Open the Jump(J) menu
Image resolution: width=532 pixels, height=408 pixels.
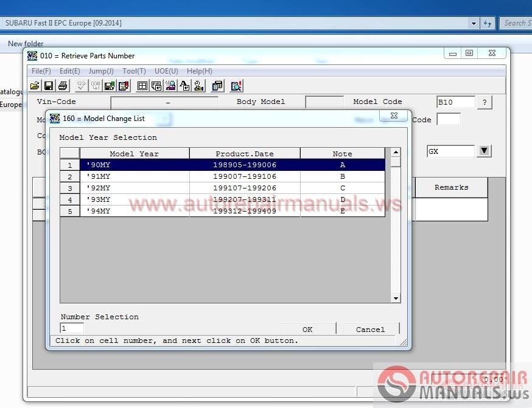click(101, 71)
